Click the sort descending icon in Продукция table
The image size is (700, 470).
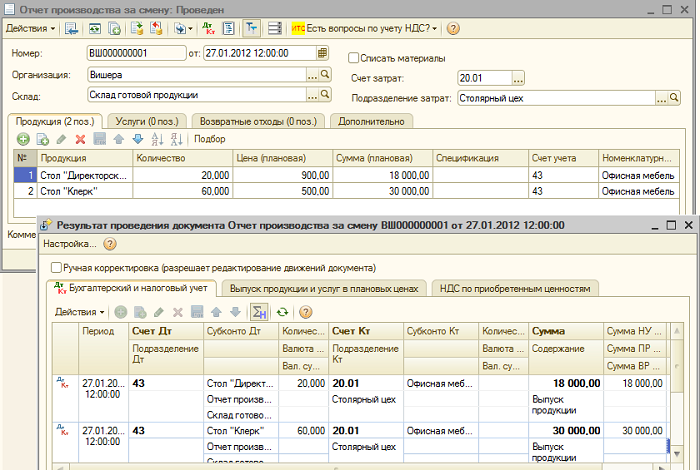click(177, 139)
